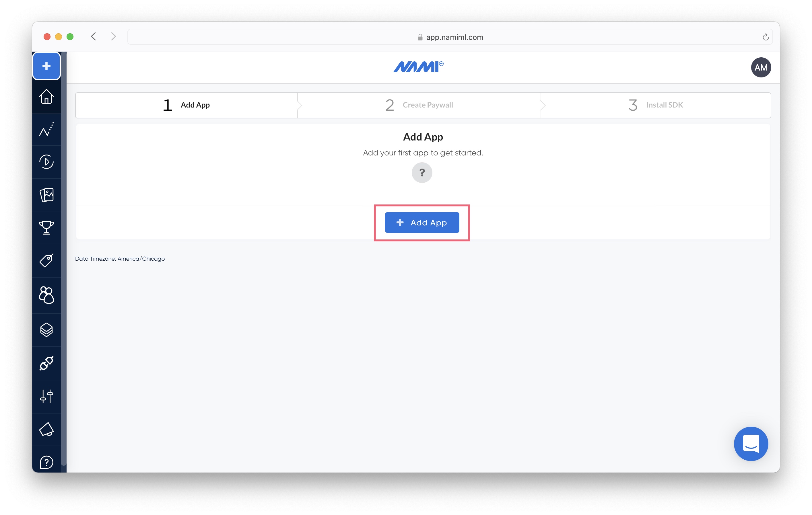Open the integrations plug icon
Image resolution: width=812 pixels, height=515 pixels.
[x=46, y=363]
